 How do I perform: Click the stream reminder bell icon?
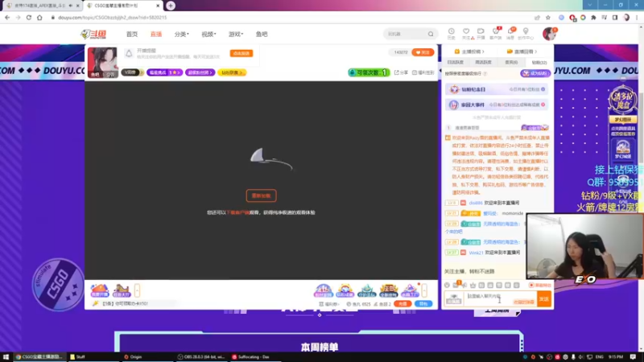129,53
